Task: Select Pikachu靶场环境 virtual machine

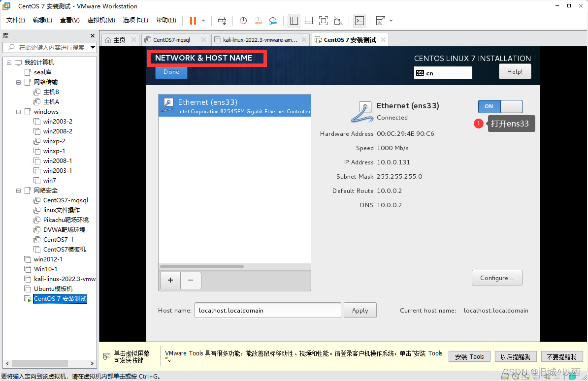Action: tap(65, 220)
